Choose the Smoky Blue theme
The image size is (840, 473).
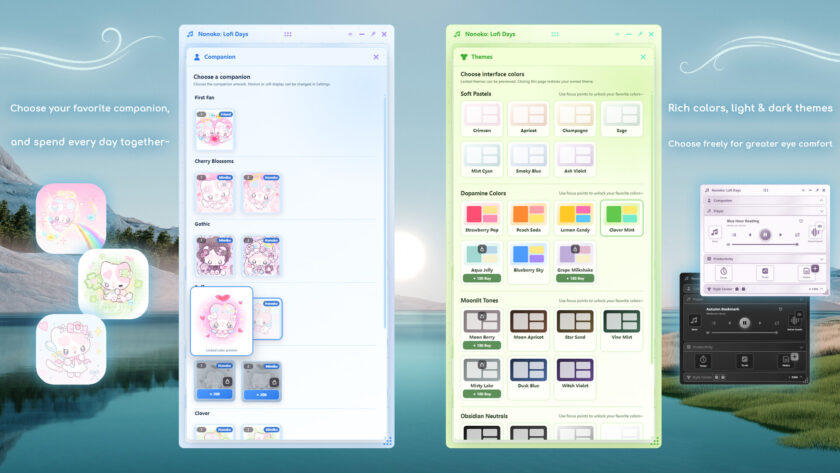pyautogui.click(x=528, y=159)
